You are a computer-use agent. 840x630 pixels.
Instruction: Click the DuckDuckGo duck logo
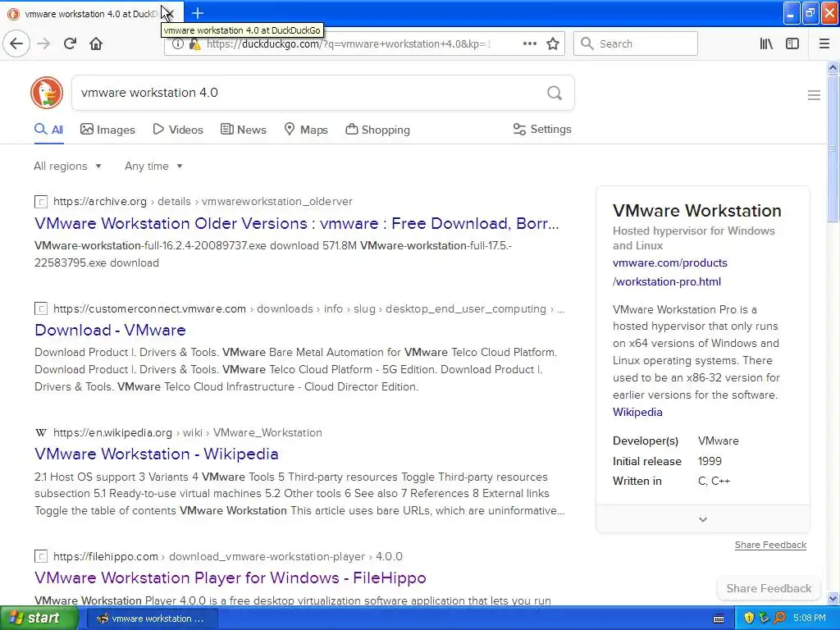47,93
